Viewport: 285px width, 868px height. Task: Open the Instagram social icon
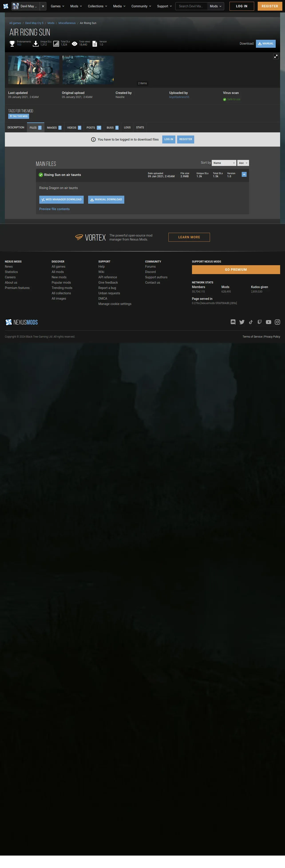click(x=277, y=322)
